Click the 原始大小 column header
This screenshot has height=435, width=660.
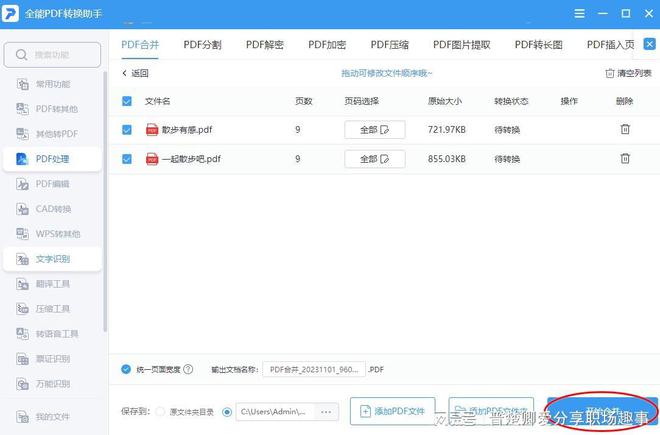pyautogui.click(x=445, y=101)
